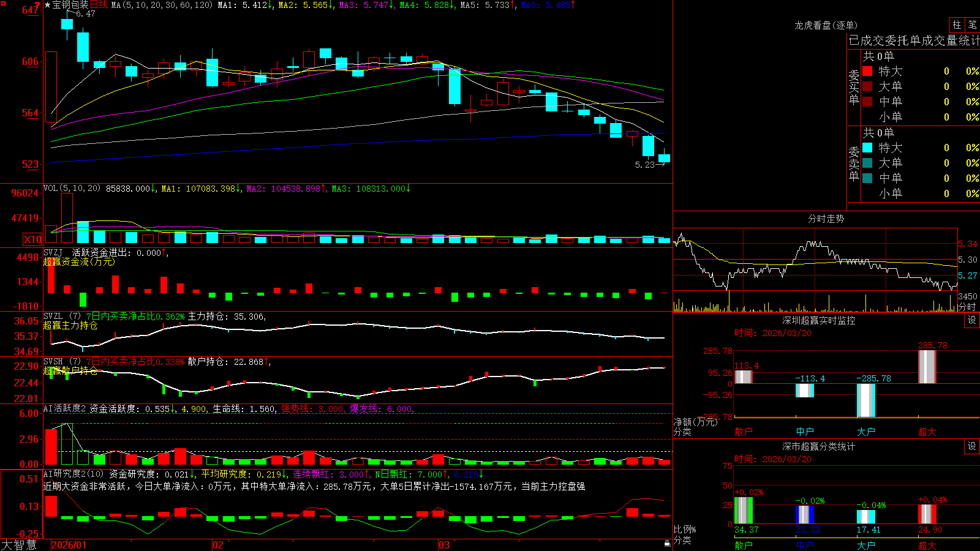The image size is (980, 551).
Task: Click the SVZL (7) indicator name
Action: click(x=62, y=317)
